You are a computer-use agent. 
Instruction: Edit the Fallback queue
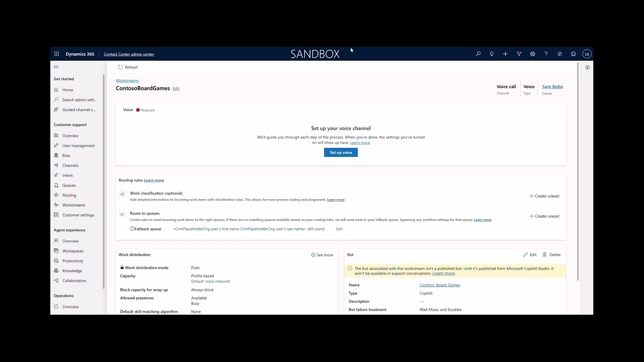(339, 229)
